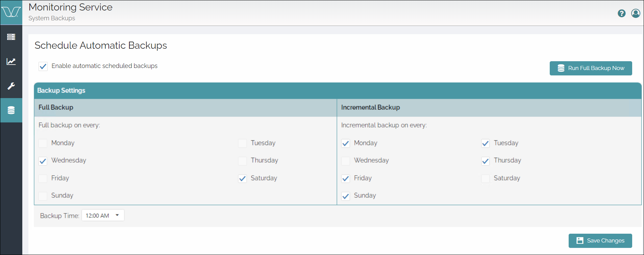Click the Backup Time dropdown arrow
The width and height of the screenshot is (644, 255).
(x=117, y=215)
